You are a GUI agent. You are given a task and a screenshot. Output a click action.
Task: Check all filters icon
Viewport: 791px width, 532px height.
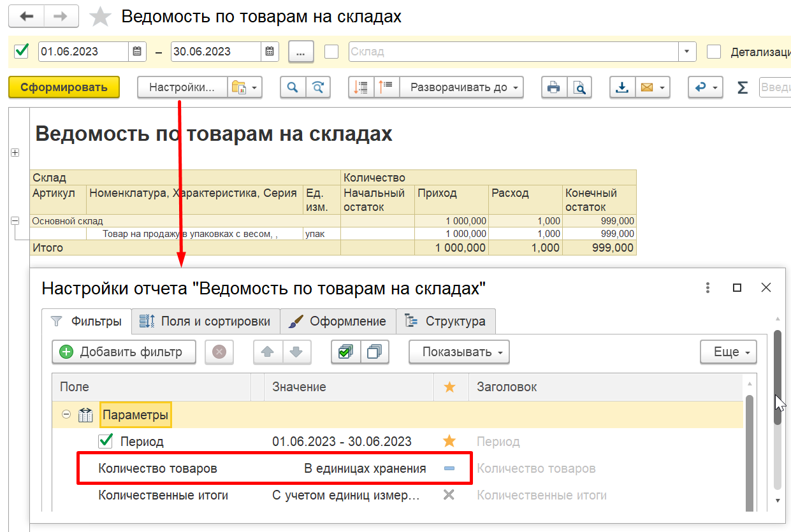pos(346,352)
